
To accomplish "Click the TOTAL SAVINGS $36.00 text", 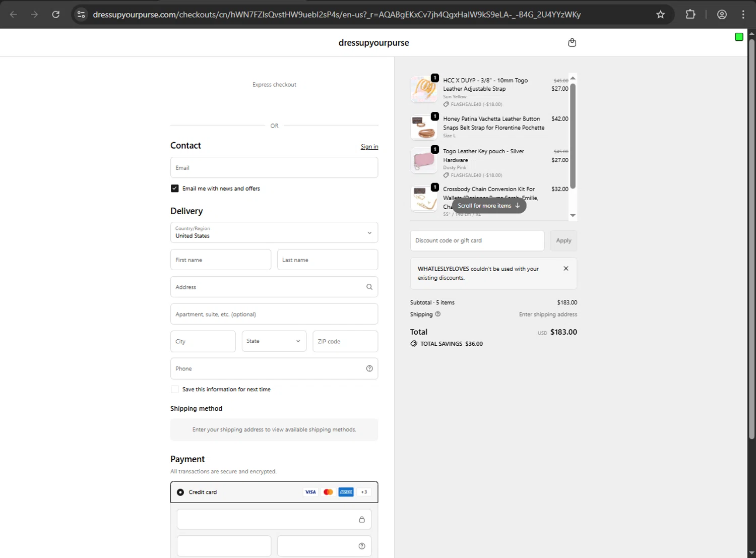I will point(452,344).
